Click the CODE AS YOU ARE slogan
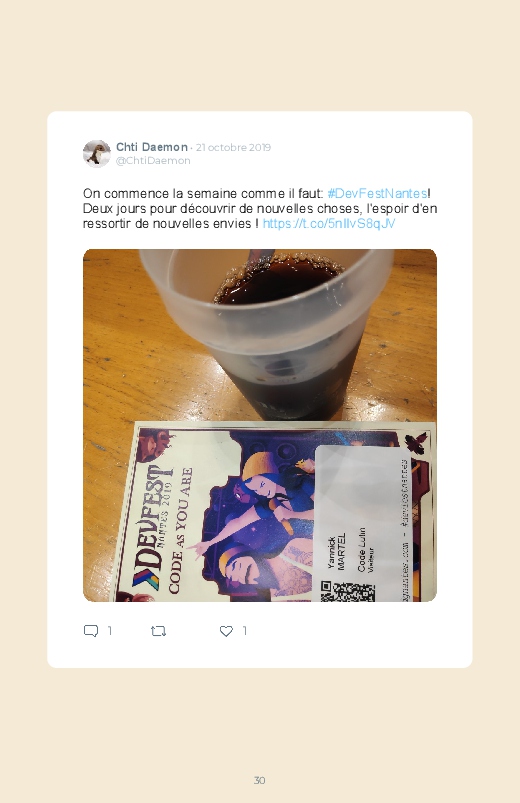 coord(181,530)
